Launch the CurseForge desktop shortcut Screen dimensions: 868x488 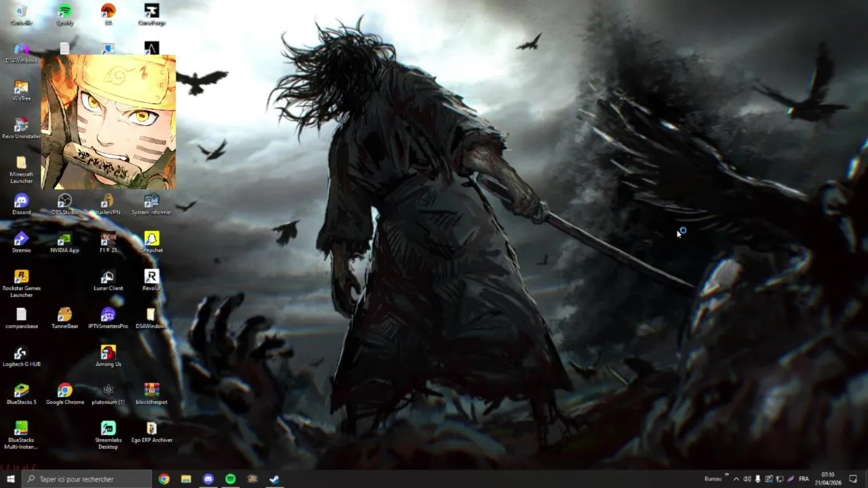click(x=151, y=15)
